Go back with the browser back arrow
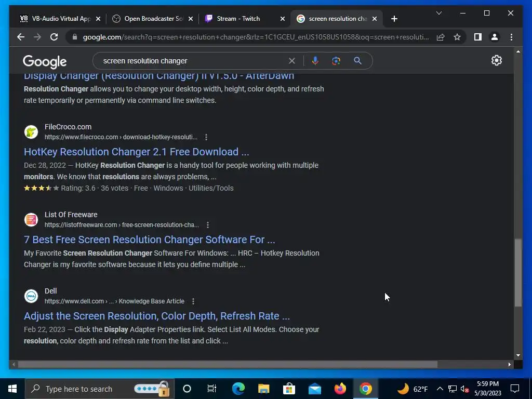This screenshot has height=399, width=532. (x=21, y=37)
